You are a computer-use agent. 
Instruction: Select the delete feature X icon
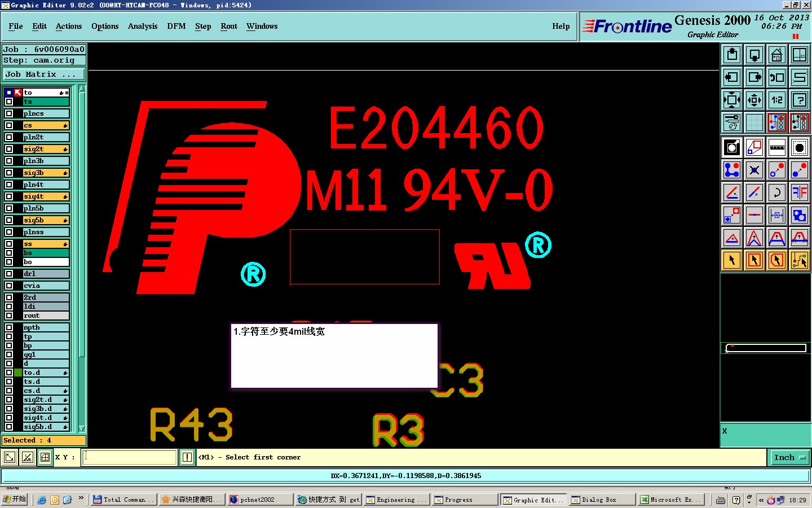click(754, 170)
